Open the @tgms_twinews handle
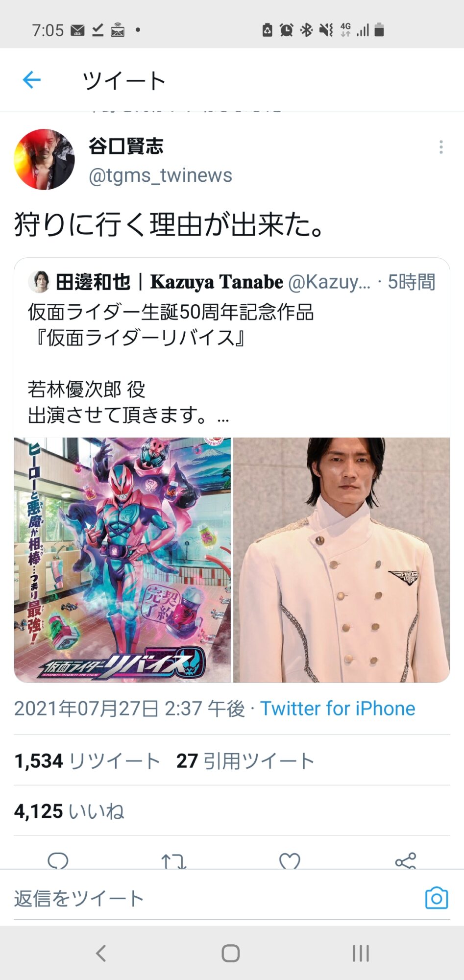Viewport: 464px width, 980px height. tap(160, 175)
